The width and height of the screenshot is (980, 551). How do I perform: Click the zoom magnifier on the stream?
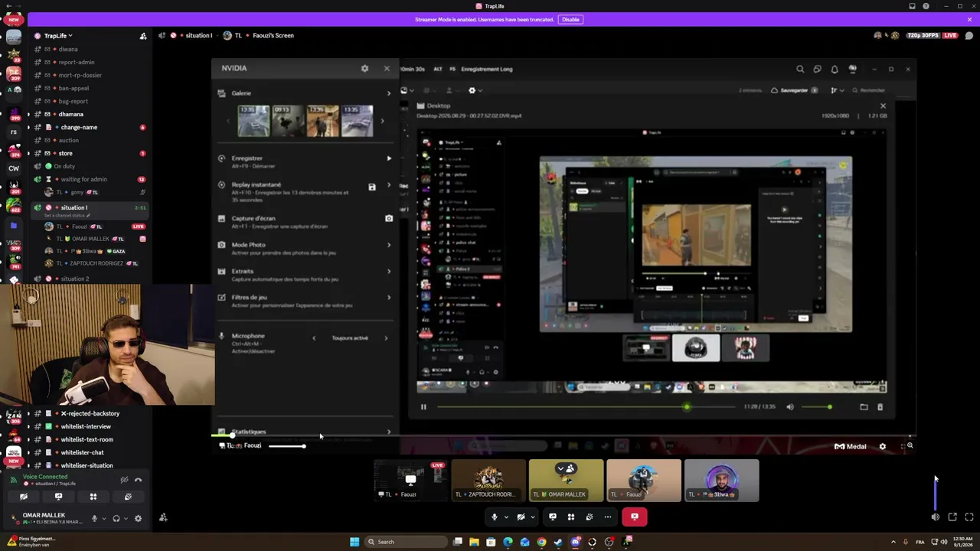click(x=910, y=446)
